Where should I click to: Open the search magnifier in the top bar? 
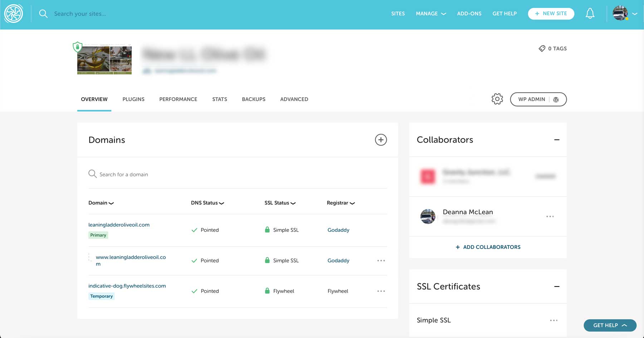[43, 14]
